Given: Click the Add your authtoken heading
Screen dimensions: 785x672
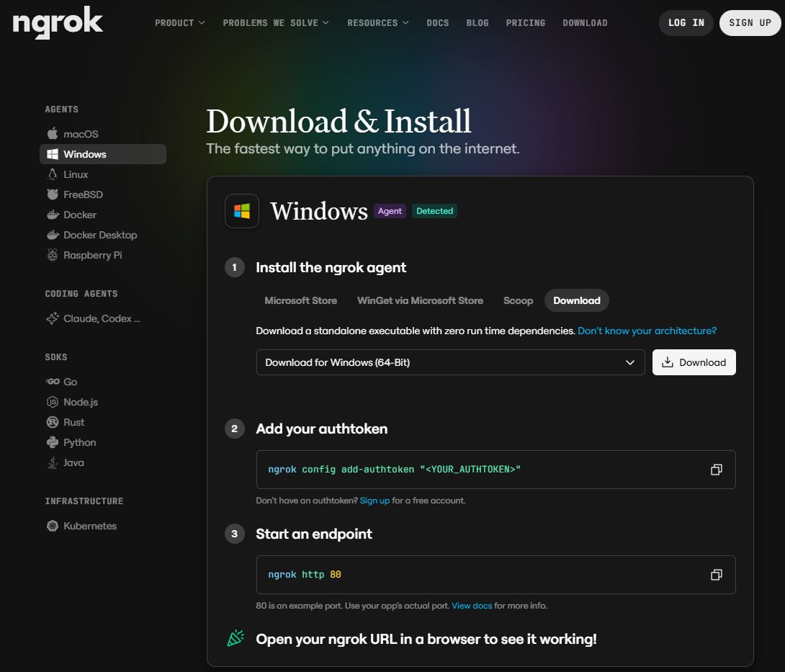Looking at the screenshot, I should [321, 429].
